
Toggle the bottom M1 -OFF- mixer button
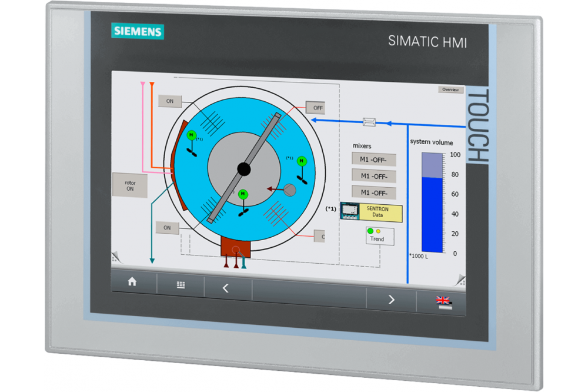click(x=373, y=192)
